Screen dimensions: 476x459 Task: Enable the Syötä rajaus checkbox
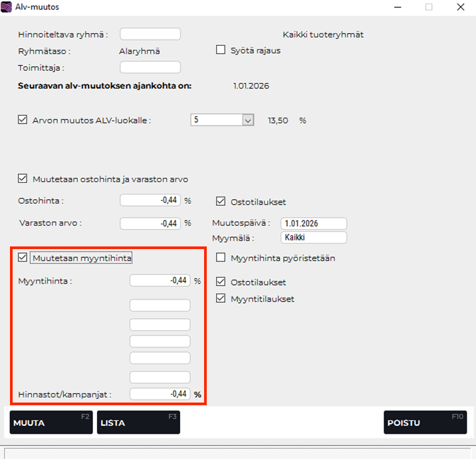221,50
